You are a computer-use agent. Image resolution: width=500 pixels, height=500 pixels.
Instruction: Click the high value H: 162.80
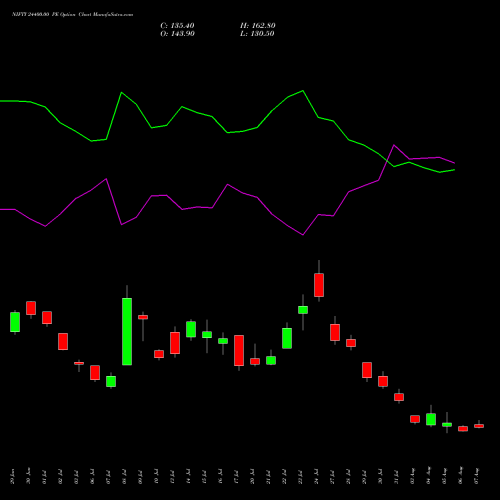point(258,26)
